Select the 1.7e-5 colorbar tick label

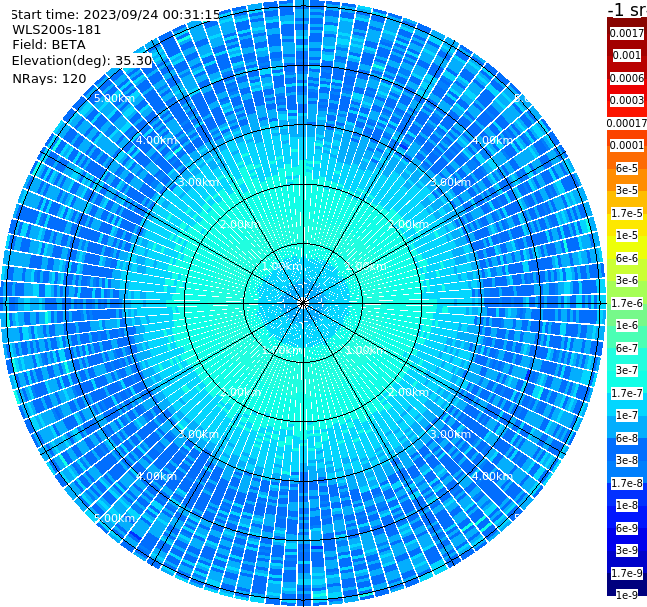coord(627,213)
